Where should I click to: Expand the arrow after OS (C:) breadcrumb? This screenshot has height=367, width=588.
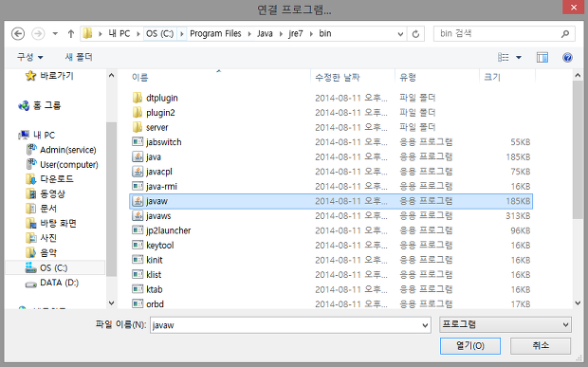click(x=182, y=34)
